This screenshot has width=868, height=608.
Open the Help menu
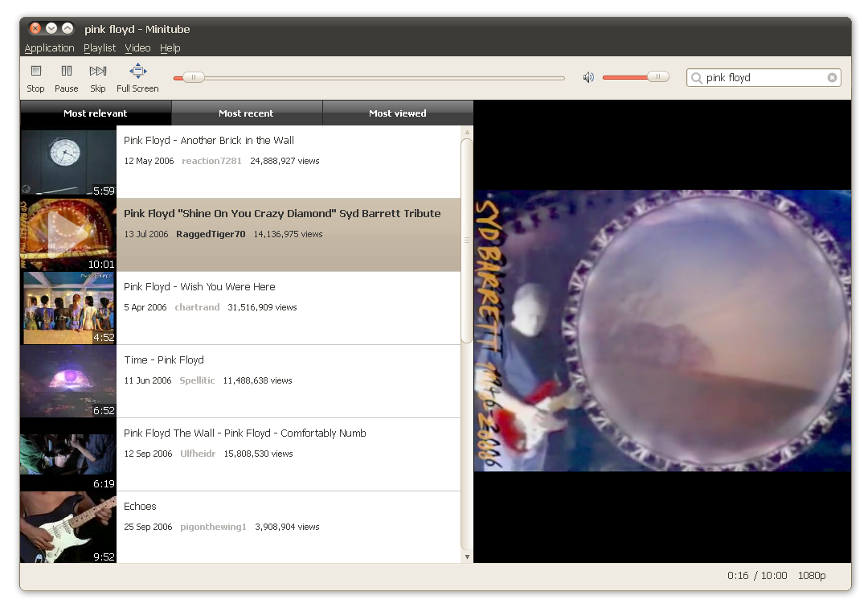pyautogui.click(x=170, y=48)
